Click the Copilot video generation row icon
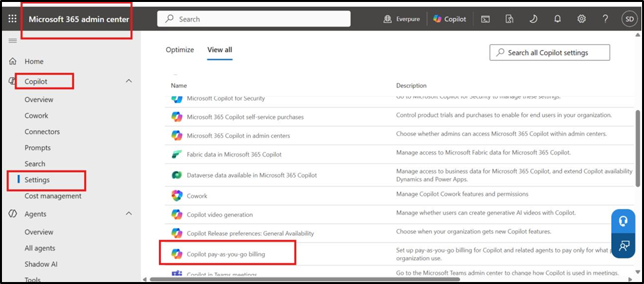Image resolution: width=644 pixels, height=284 pixels. tap(177, 214)
